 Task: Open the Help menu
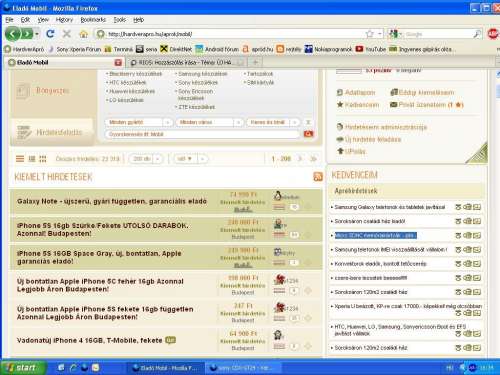coord(139,20)
